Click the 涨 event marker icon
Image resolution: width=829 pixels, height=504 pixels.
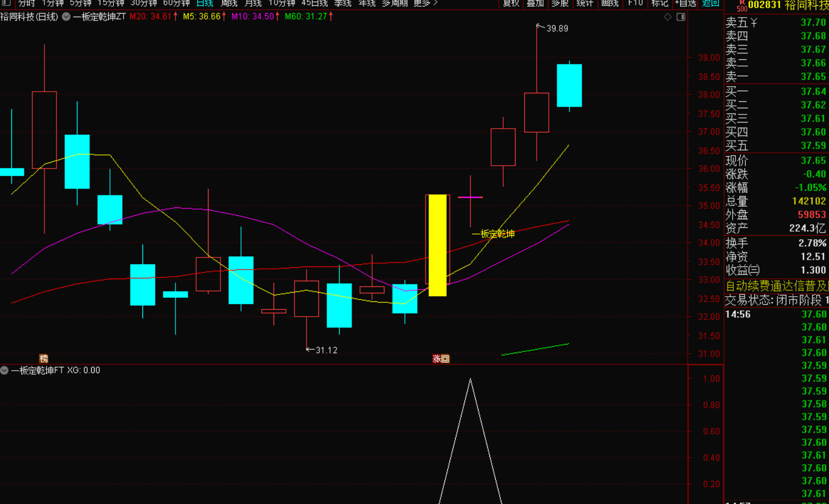coord(436,359)
